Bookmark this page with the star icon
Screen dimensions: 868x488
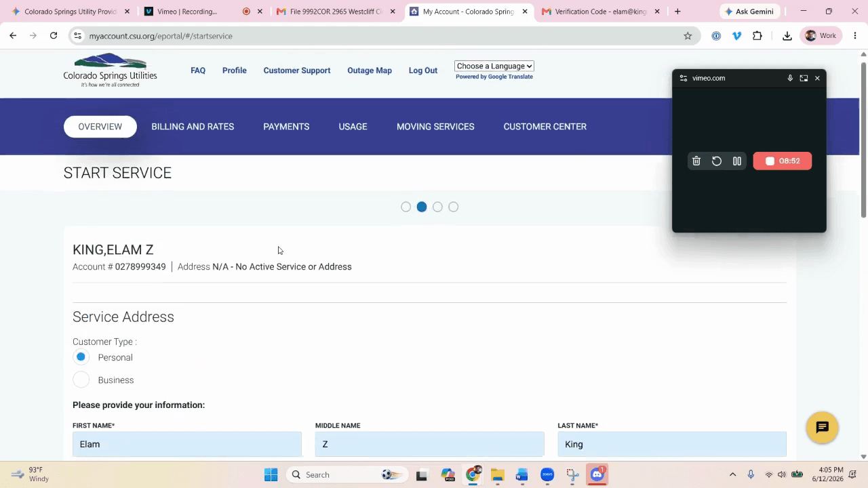(x=688, y=36)
